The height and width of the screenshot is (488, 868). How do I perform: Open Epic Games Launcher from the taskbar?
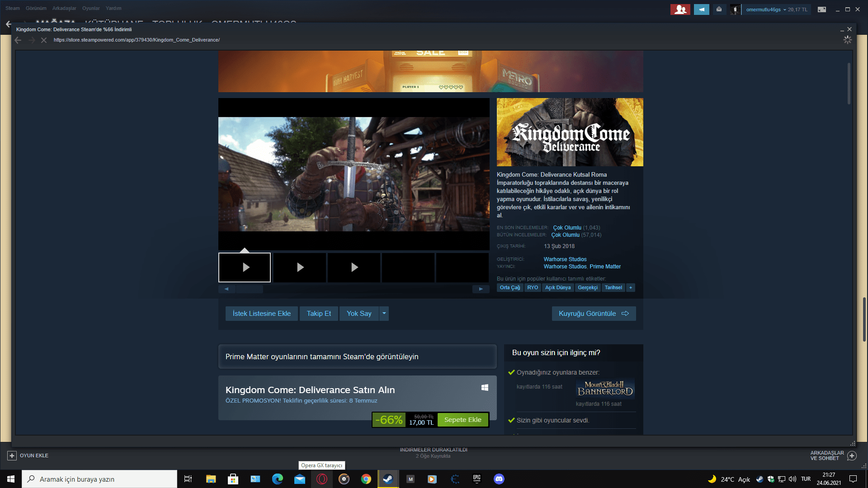point(477,479)
